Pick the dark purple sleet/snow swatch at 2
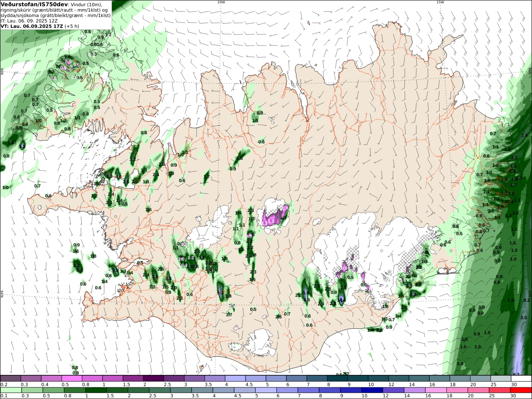Viewport: 532px width, 399px height. (153, 378)
